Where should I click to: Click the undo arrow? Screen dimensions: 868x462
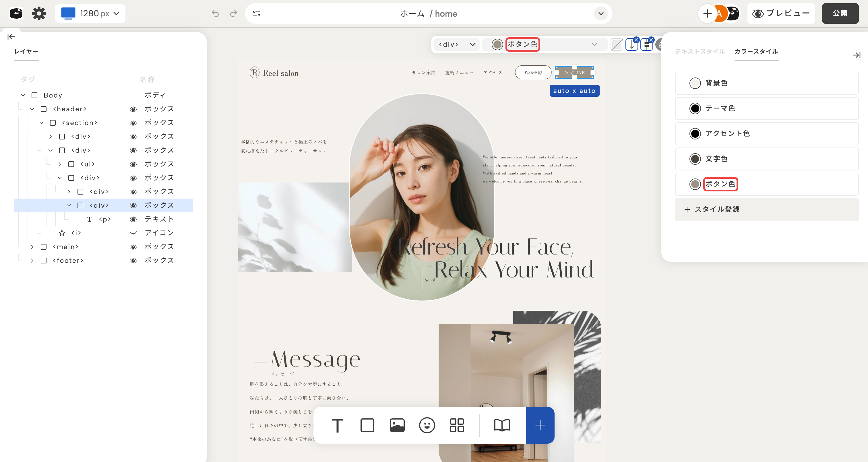(x=215, y=13)
